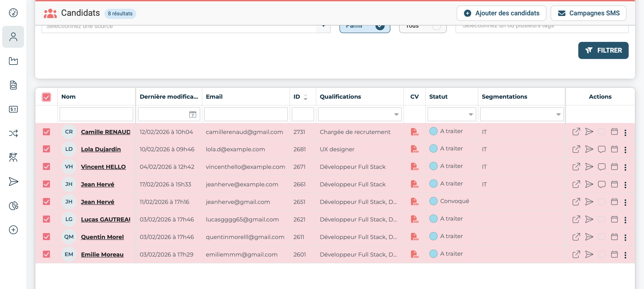This screenshot has width=644, height=289.
Task: Click the Email column filter field
Action: coord(246,115)
